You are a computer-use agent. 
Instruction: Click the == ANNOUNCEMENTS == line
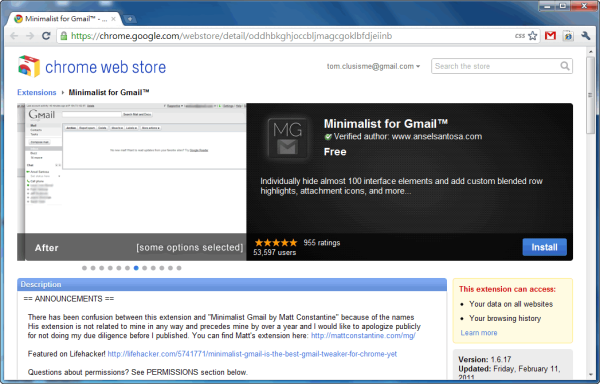coord(69,299)
